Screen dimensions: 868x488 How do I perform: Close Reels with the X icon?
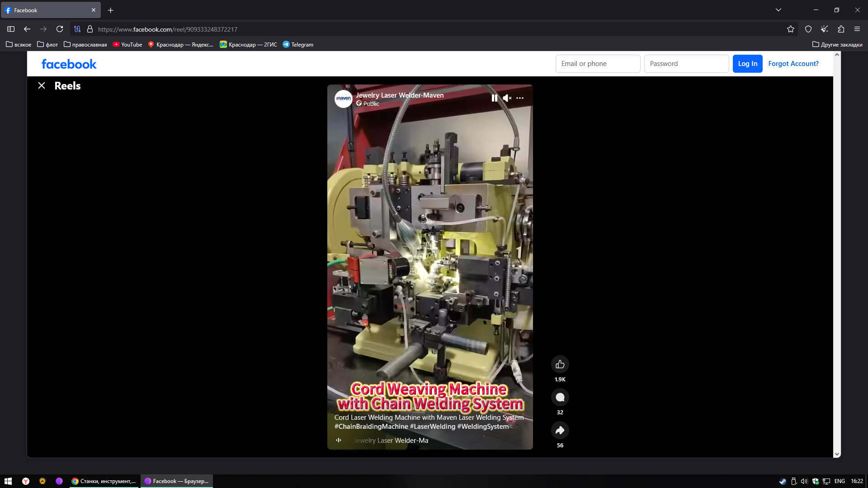pyautogui.click(x=42, y=85)
